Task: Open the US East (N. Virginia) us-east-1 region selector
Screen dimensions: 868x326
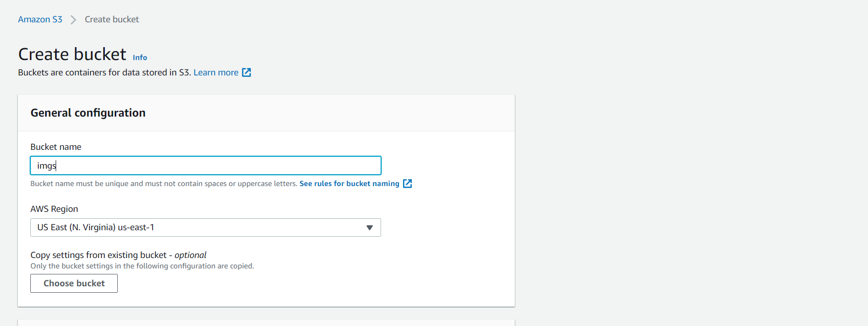Action: coord(206,228)
